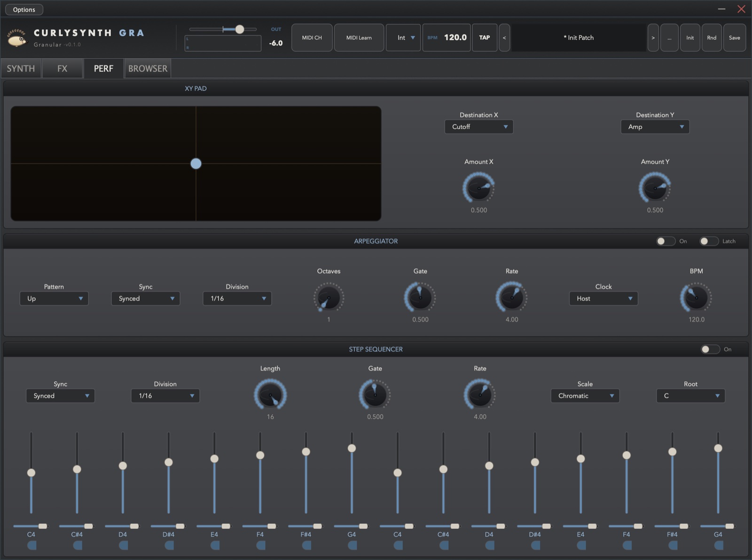Open the Int clock source dropdown
The image size is (752, 560).
403,38
